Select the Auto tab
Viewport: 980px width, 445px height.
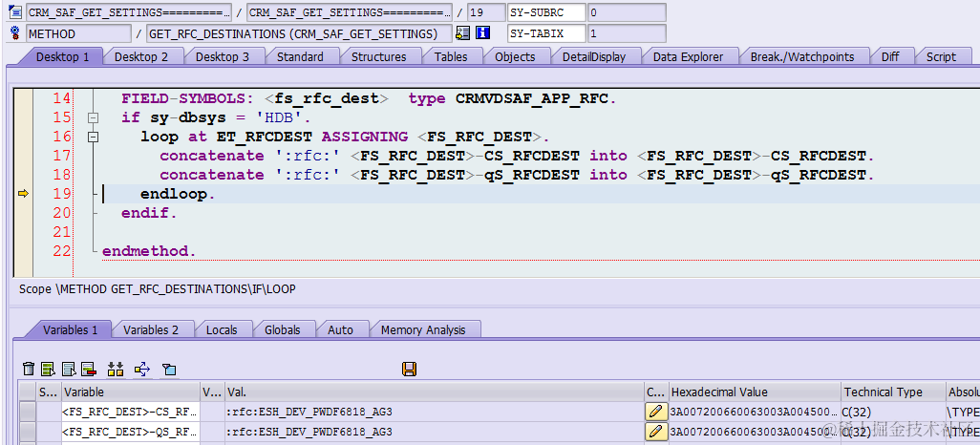[341, 330]
